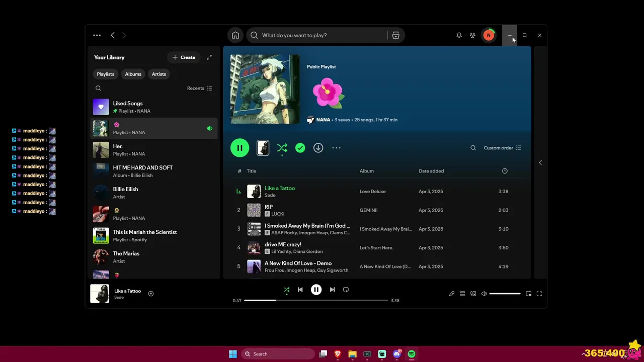Viewport: 644px width, 362px height.
Task: Open the three-dot app menu at top left
Action: pos(97,35)
